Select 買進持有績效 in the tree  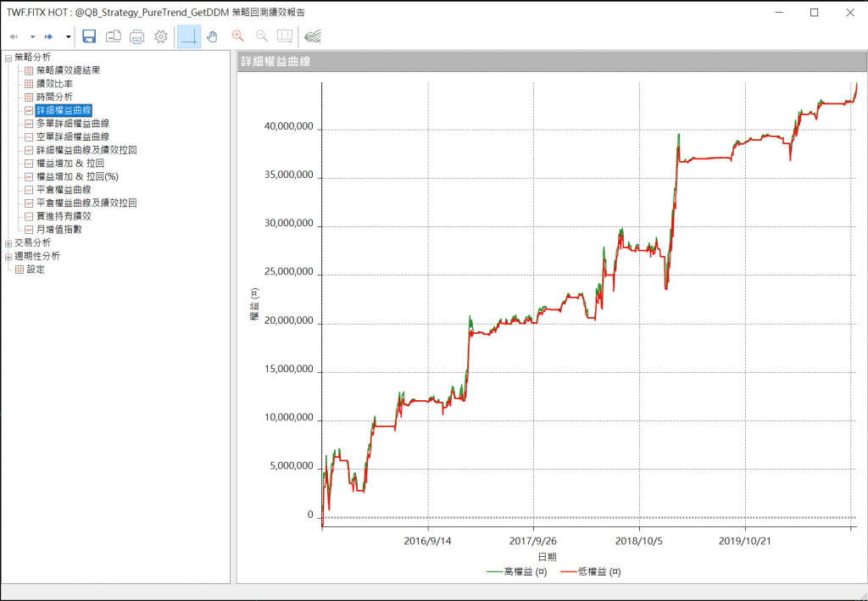(64, 216)
